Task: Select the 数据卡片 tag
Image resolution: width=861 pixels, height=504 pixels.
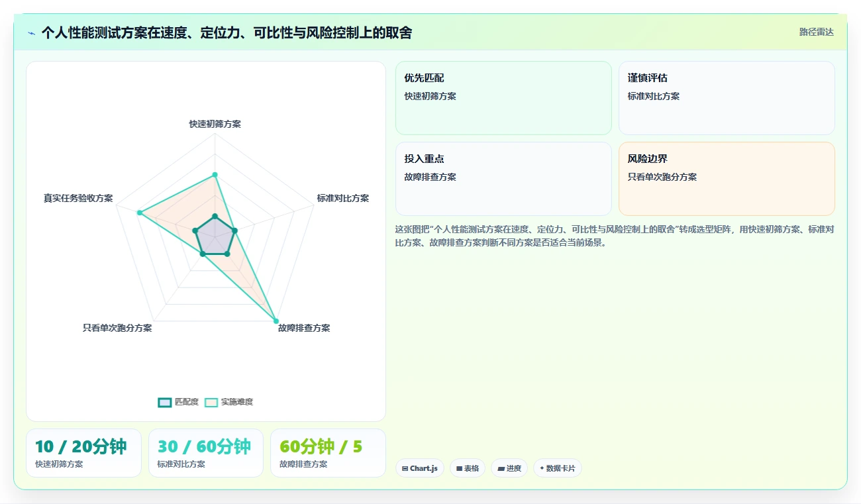Action: pos(558,468)
